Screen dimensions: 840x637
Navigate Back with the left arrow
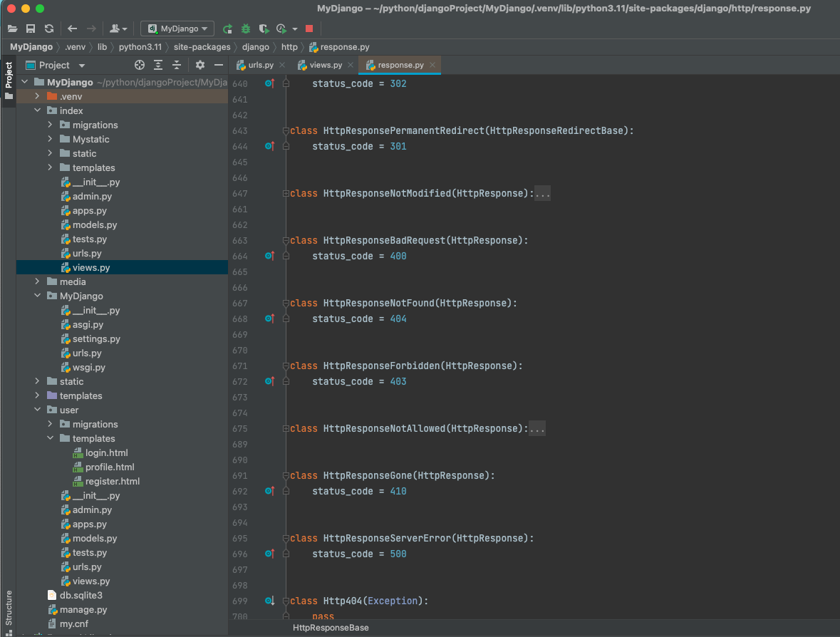point(73,29)
